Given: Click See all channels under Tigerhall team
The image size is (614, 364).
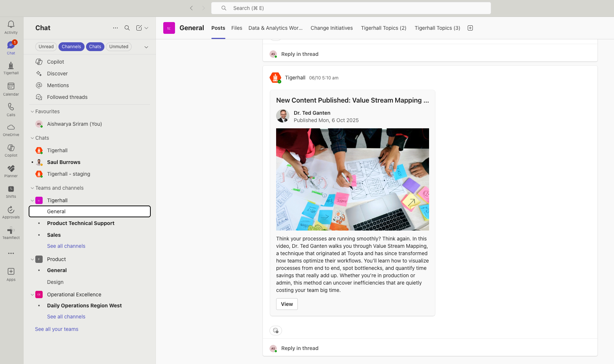Looking at the screenshot, I should click(x=66, y=246).
